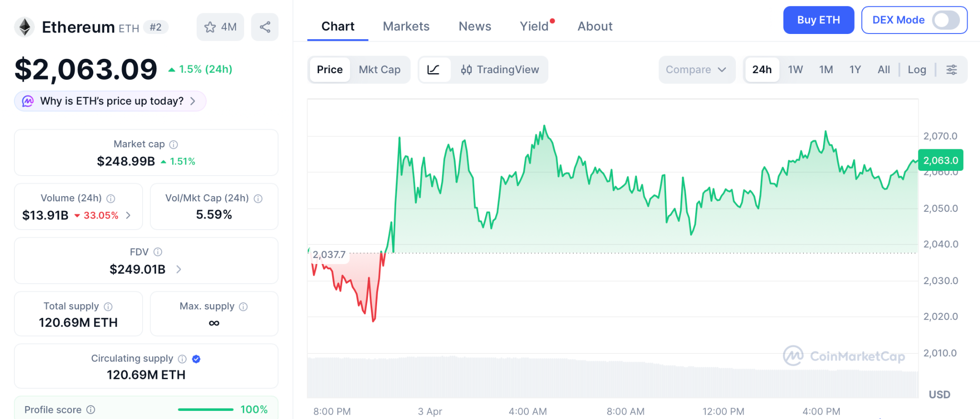
Task: Click the Circulating supply verified badge
Action: point(196,359)
